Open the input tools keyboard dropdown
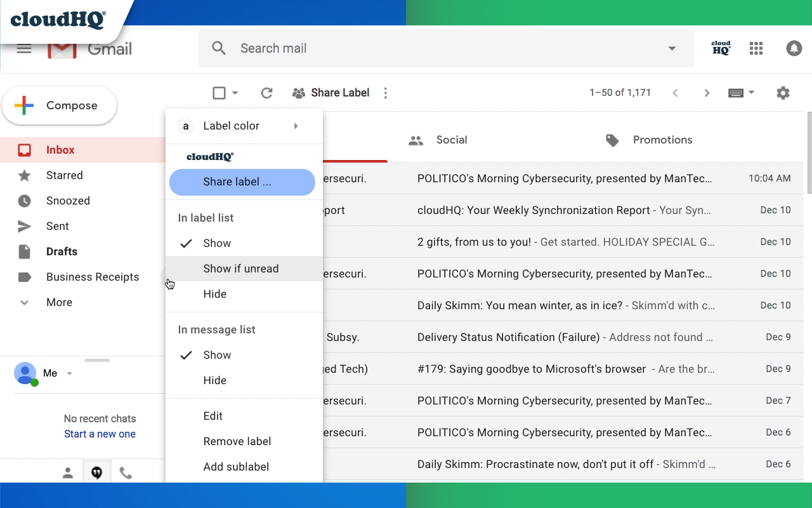 pyautogui.click(x=741, y=93)
